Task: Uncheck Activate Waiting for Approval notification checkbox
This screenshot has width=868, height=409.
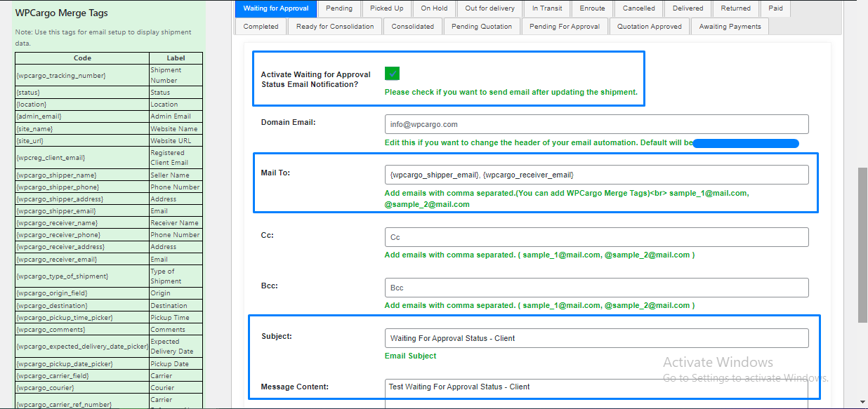Action: (392, 74)
